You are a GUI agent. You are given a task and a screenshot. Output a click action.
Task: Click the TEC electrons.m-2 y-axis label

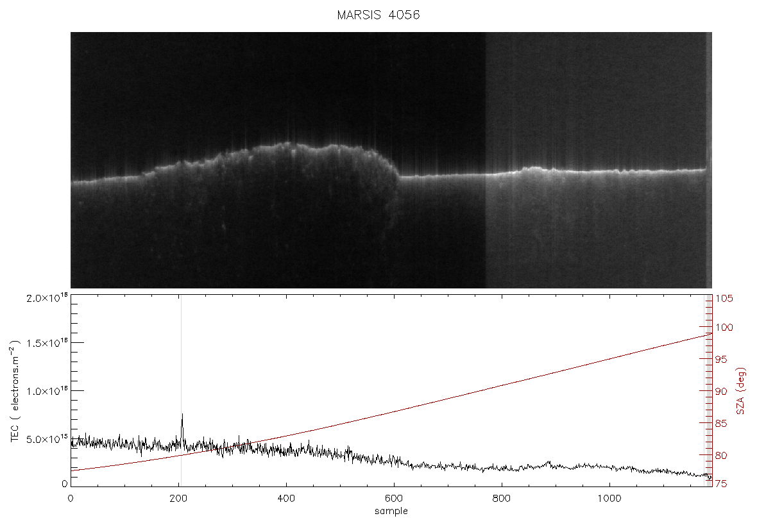click(x=15, y=391)
